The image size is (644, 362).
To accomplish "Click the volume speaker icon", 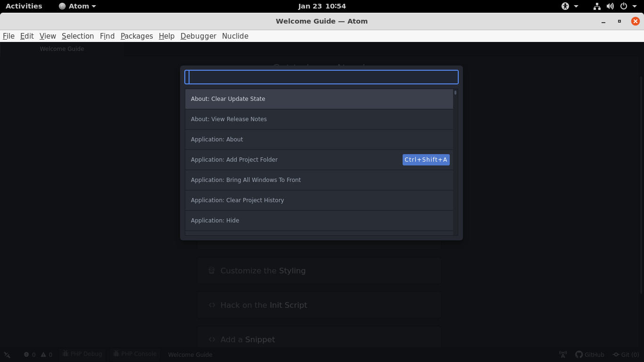I will tap(610, 6).
